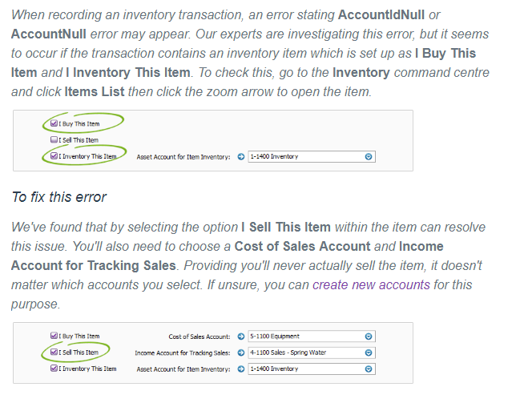Open the 5-1100 Equipment dropdown arrow
532x407 pixels.
(x=369, y=336)
